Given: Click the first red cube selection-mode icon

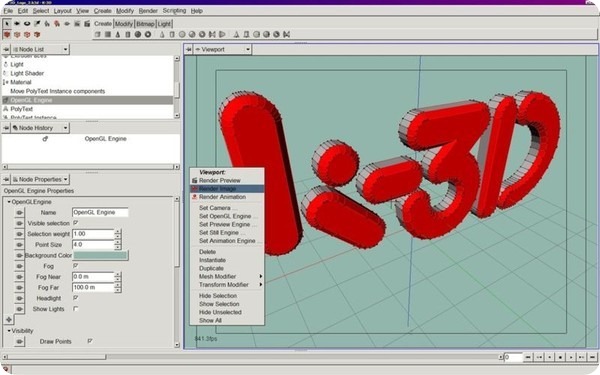Looking at the screenshot, I should pyautogui.click(x=7, y=34).
